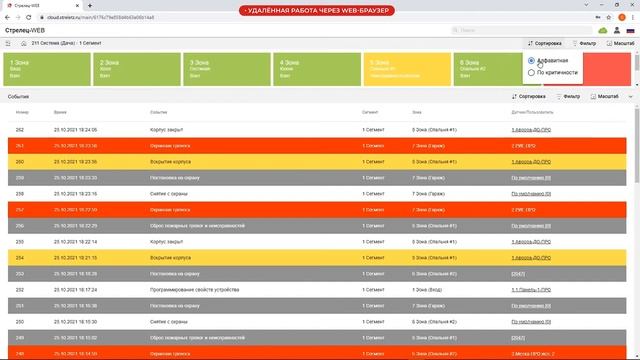Open the 3 Зона green card
This screenshot has height=360, width=640.
click(227, 69)
